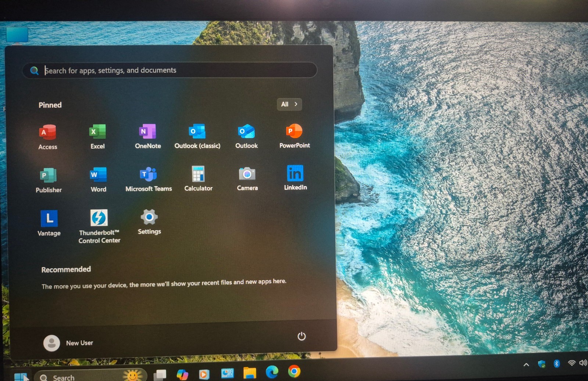Open Outlook (classic) pinned app
588x381 pixels.
tap(197, 136)
